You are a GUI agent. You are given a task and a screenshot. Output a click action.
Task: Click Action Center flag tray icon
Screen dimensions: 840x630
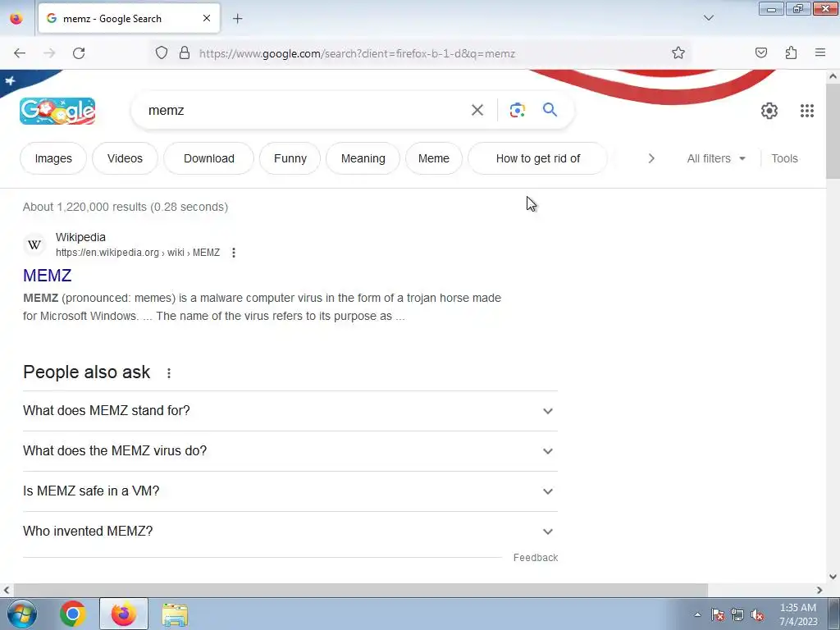pyautogui.click(x=718, y=615)
